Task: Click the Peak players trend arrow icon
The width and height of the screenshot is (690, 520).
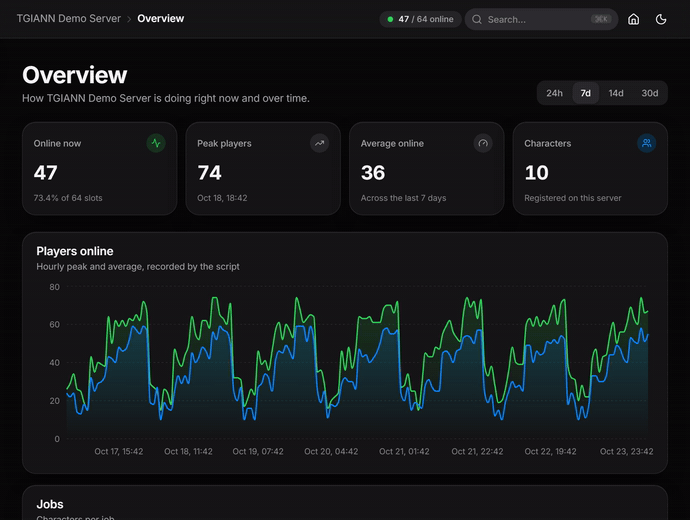Action: 319,143
